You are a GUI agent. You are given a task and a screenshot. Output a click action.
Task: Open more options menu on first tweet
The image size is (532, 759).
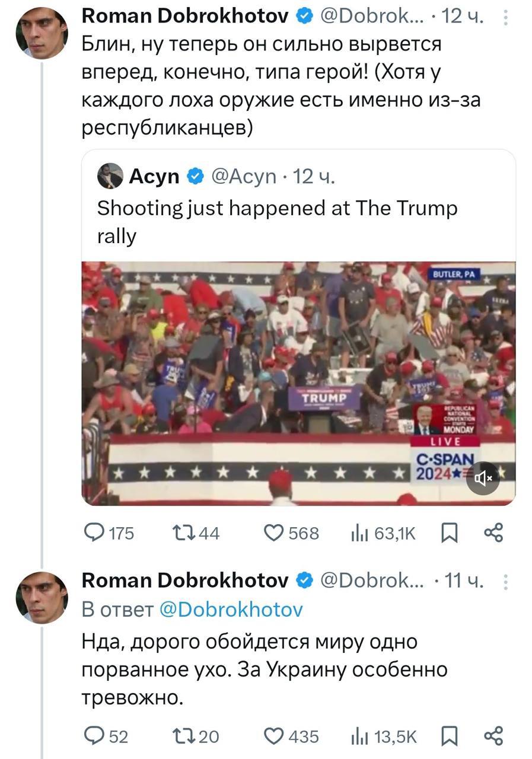click(x=505, y=19)
